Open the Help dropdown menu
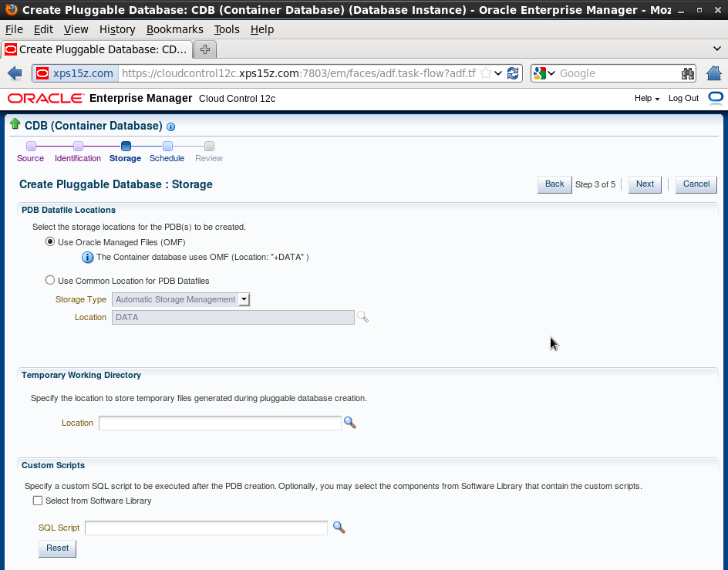Image resolution: width=728 pixels, height=570 pixels. tap(647, 99)
